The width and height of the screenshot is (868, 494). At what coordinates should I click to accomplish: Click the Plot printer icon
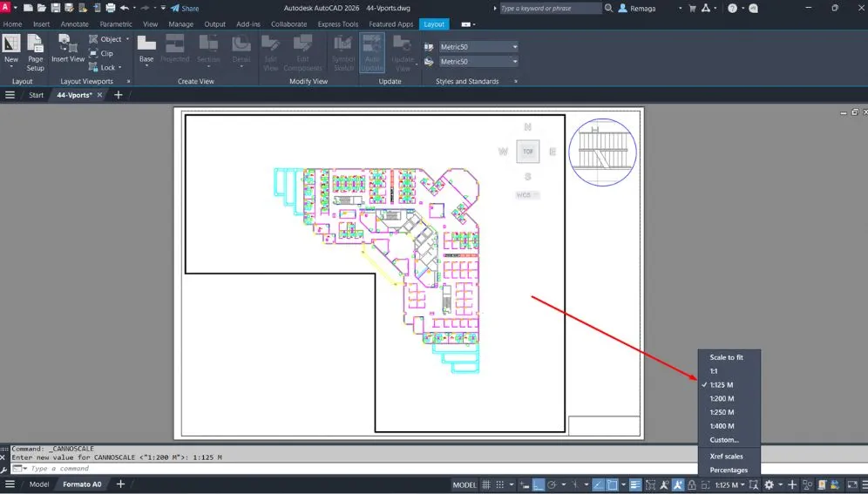(111, 8)
